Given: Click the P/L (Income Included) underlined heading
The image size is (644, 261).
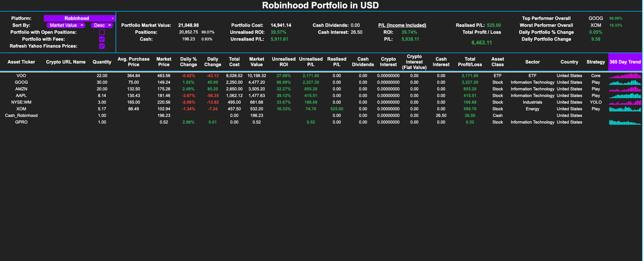Looking at the screenshot, I should click(x=402, y=25).
